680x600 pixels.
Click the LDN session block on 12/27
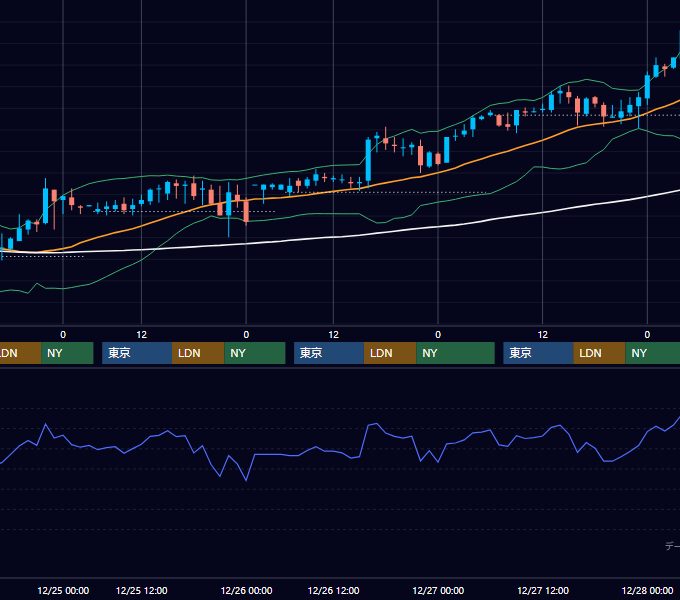(x=599, y=353)
